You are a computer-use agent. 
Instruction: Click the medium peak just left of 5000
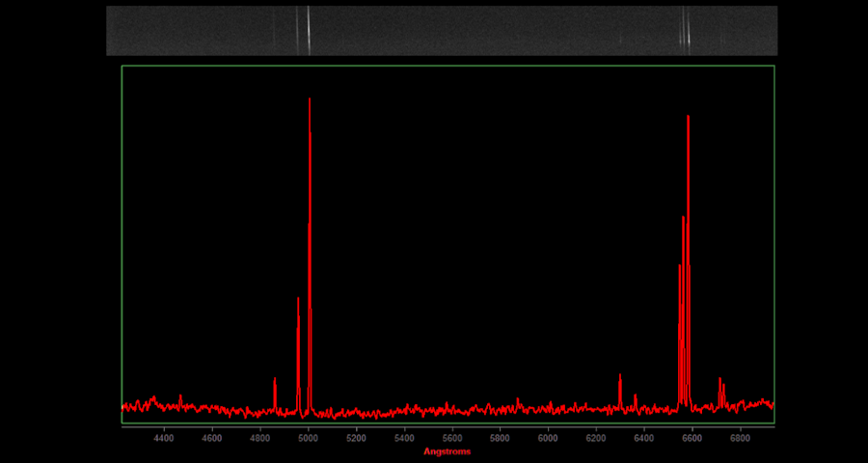pyautogui.click(x=298, y=301)
